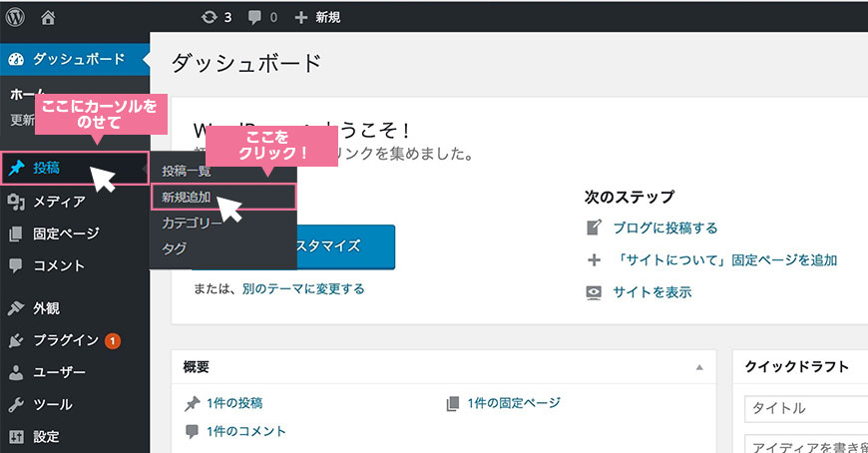Follow the 「サイトについて」固定ページを追加 link
Image resolution: width=868 pixels, height=453 pixels.
(725, 259)
